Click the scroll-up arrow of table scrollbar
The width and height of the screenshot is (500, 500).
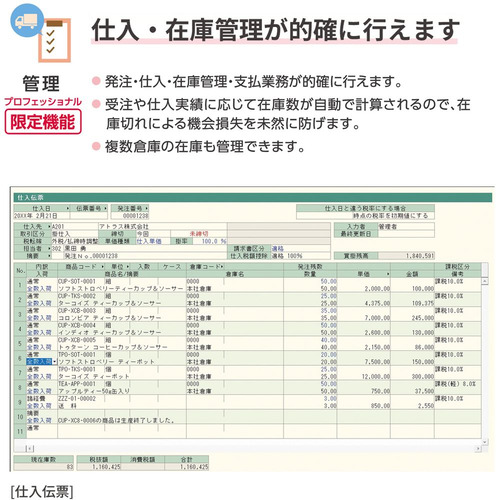(485, 281)
